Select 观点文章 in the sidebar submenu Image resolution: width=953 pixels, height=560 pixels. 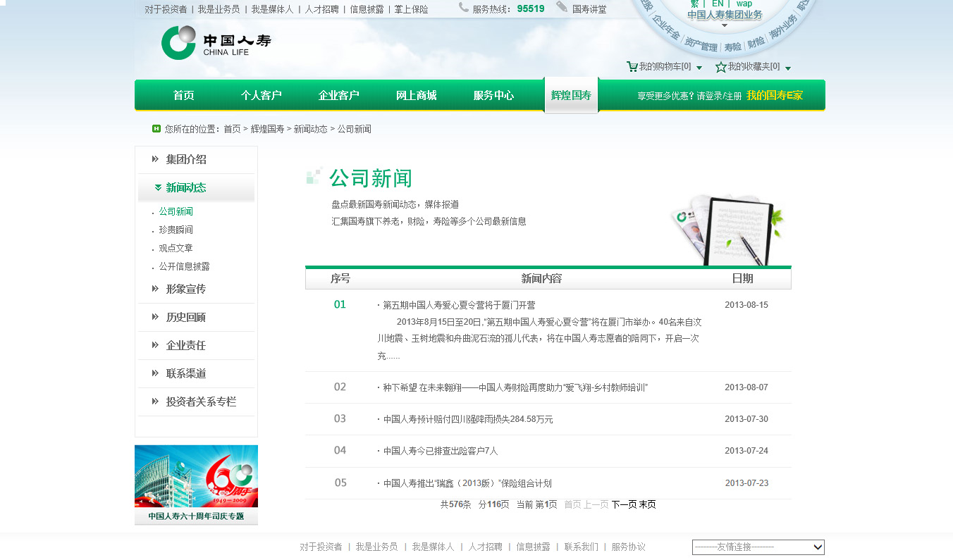point(176,249)
